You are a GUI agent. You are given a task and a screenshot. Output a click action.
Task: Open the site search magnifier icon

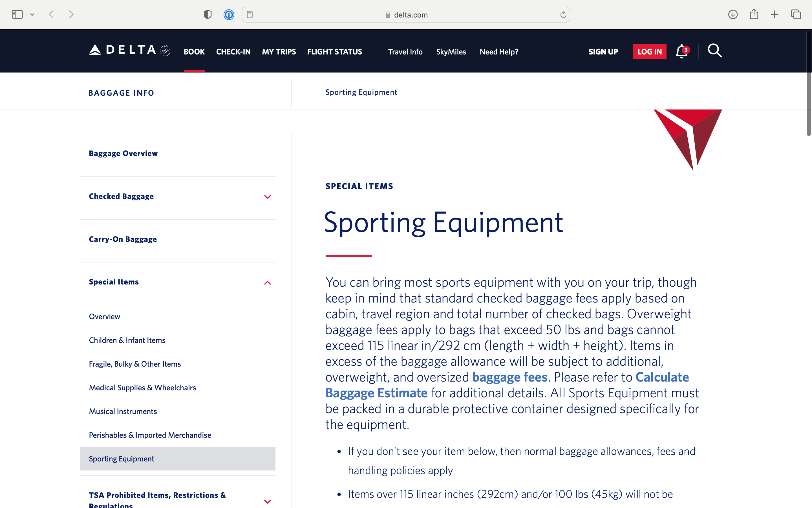point(715,51)
